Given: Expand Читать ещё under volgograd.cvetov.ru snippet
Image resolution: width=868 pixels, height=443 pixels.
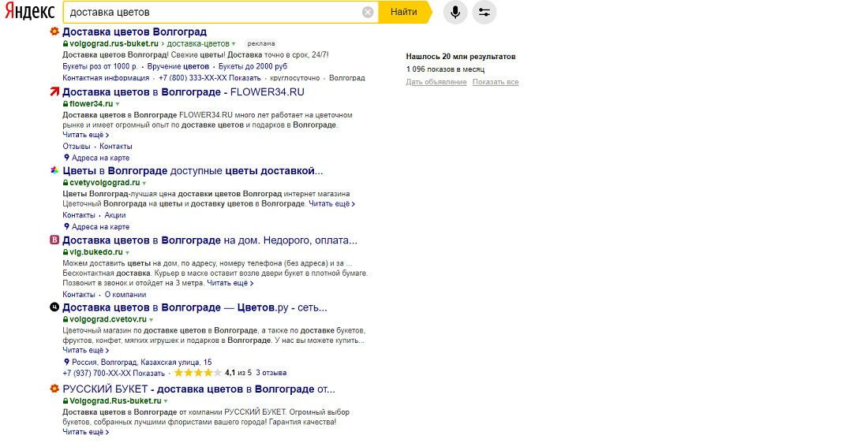Looking at the screenshot, I should (86, 350).
